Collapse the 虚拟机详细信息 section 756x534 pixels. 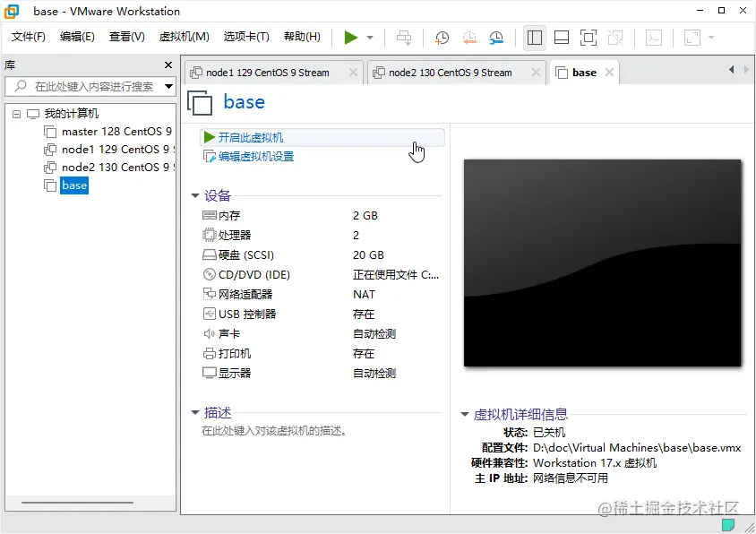(465, 415)
